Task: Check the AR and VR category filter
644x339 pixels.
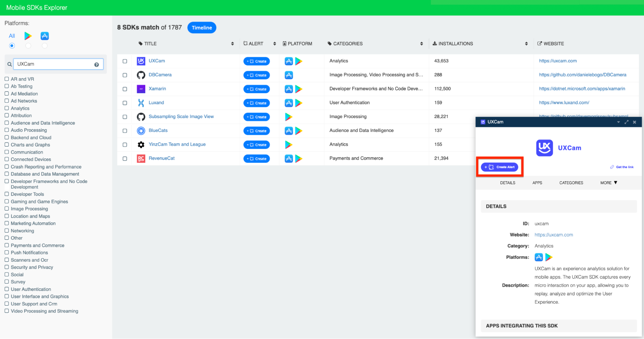Action: point(6,79)
